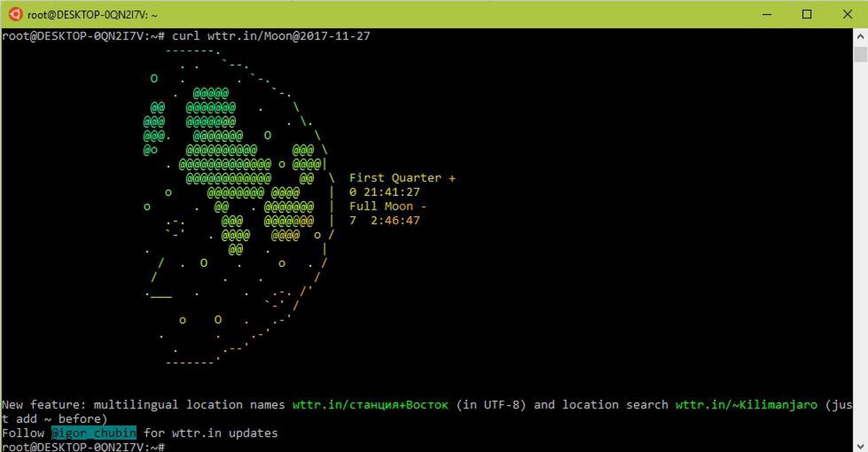Maximize the terminal window

tap(807, 14)
